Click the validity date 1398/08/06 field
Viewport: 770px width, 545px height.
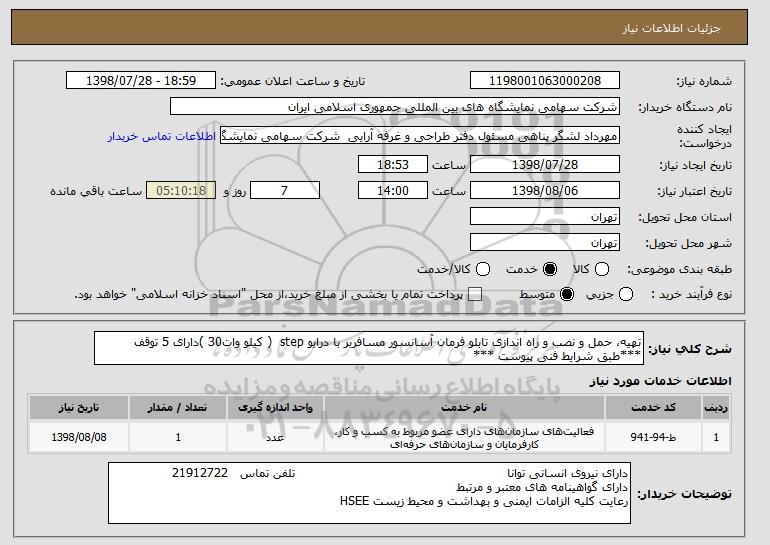coord(545,191)
